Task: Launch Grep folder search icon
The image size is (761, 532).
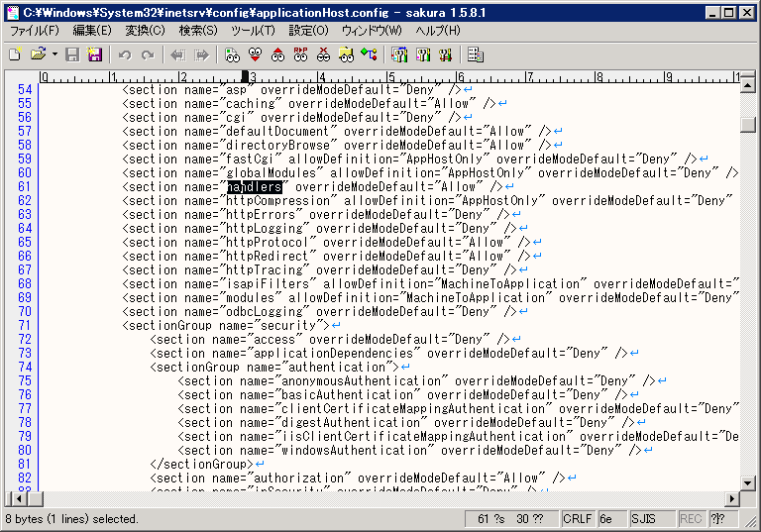Action: pos(346,54)
